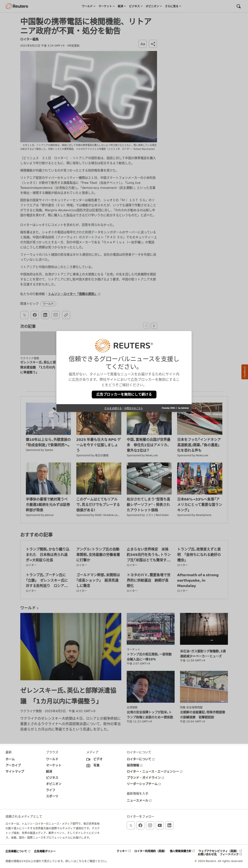Click そのまま続ける link in popup
The image size is (248, 868).
(113, 408)
